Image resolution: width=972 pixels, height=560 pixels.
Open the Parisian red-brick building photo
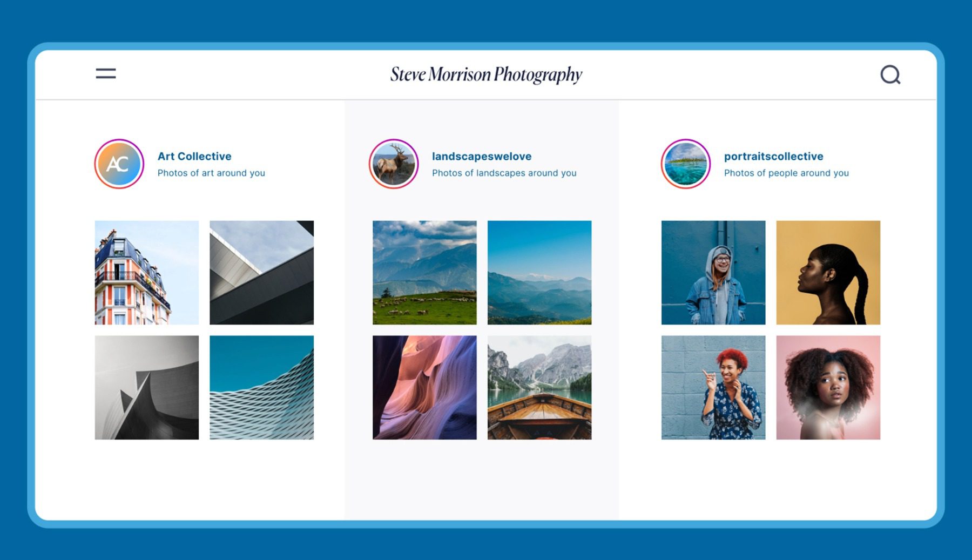(147, 273)
